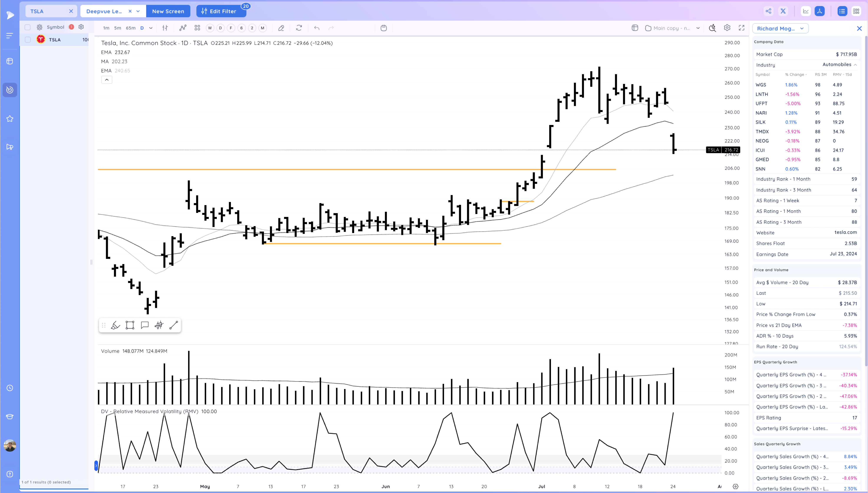Select the trend line tool
The image size is (868, 493).
coord(174,325)
